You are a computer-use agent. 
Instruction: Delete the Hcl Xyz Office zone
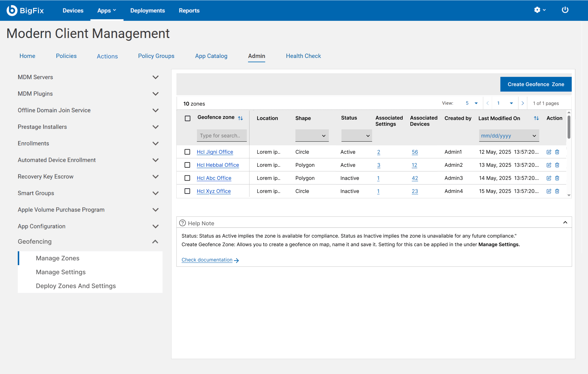coord(557,191)
